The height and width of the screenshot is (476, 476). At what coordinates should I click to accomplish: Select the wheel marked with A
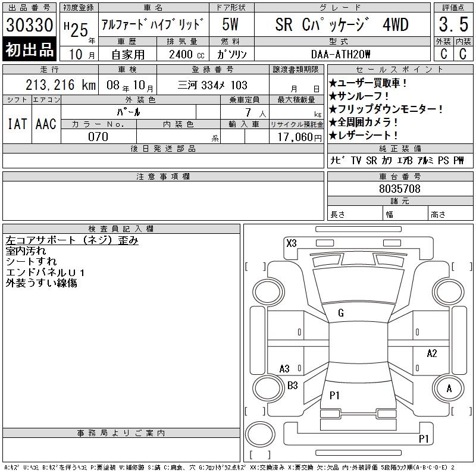[449, 389]
